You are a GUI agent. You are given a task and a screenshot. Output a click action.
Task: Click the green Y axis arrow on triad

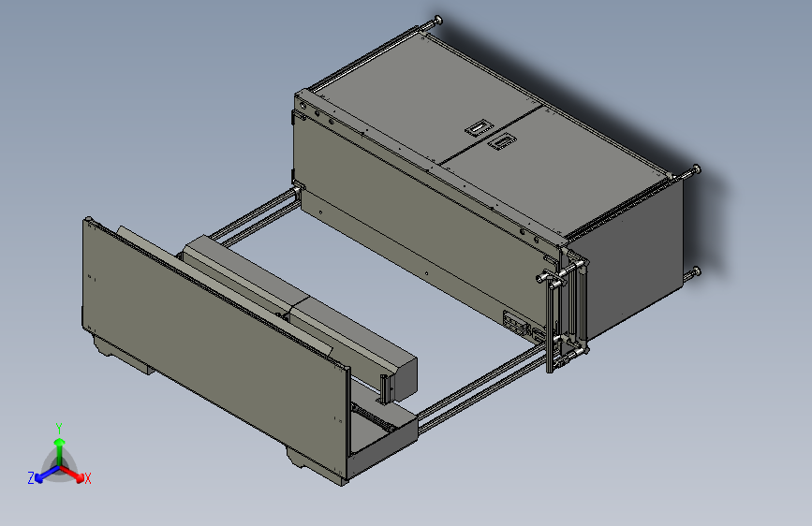60,451
